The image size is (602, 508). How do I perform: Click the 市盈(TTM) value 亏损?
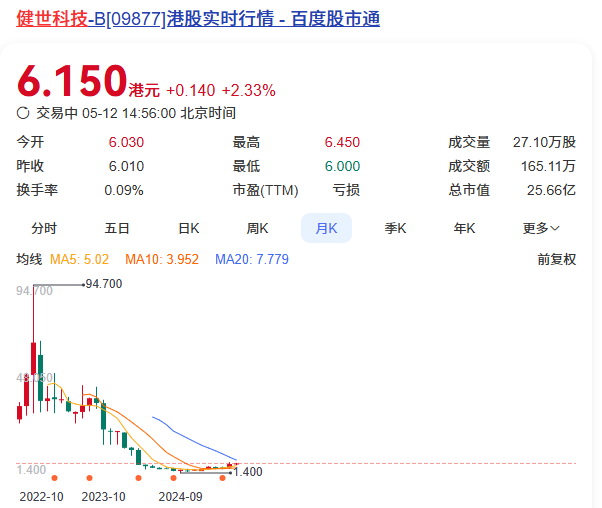pyautogui.click(x=346, y=190)
